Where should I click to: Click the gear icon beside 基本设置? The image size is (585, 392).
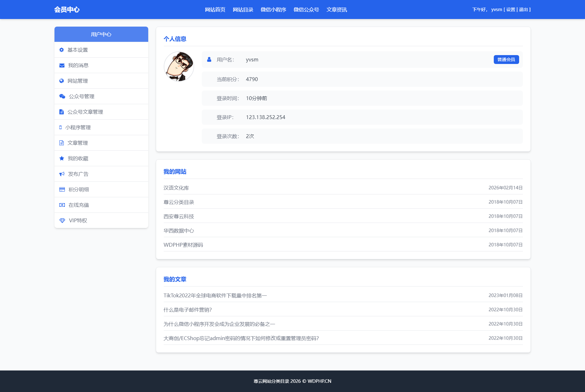pos(61,50)
